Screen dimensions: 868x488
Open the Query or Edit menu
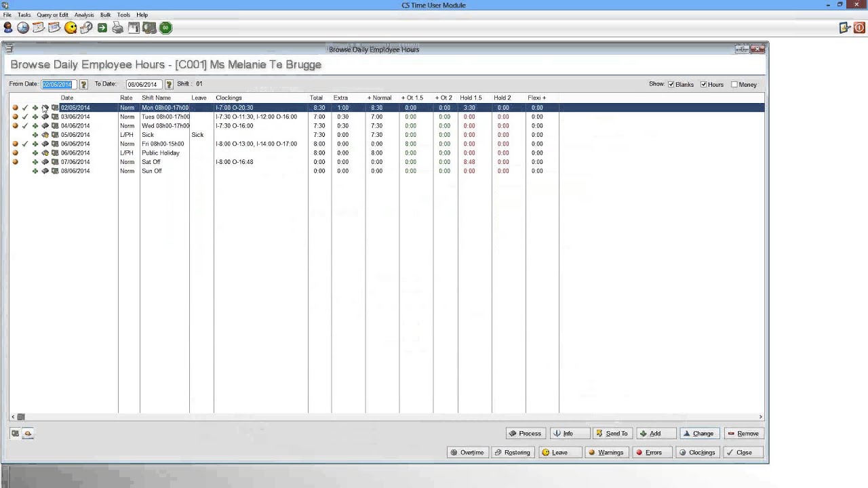coord(52,15)
